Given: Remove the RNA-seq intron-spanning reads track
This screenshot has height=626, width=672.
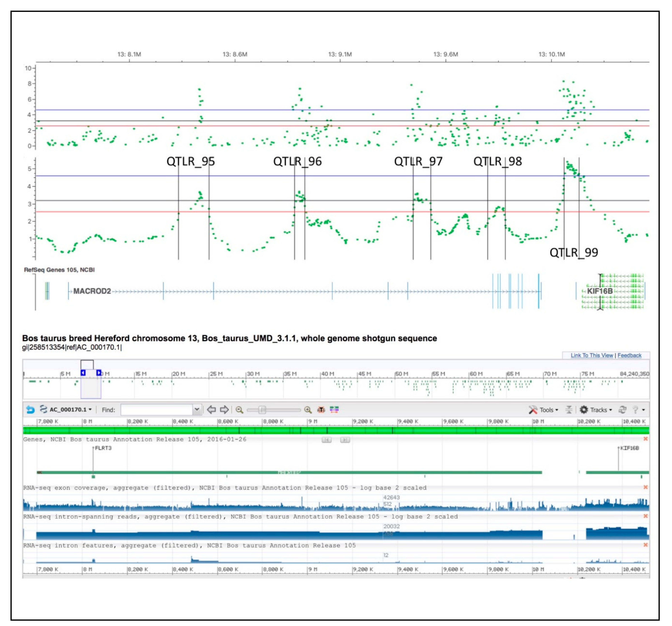Looking at the screenshot, I should click(645, 516).
